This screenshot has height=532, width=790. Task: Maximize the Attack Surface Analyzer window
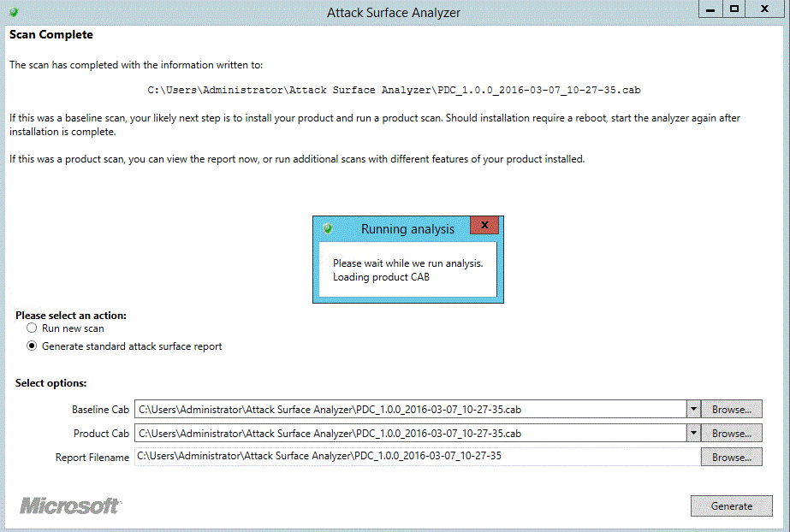(734, 9)
